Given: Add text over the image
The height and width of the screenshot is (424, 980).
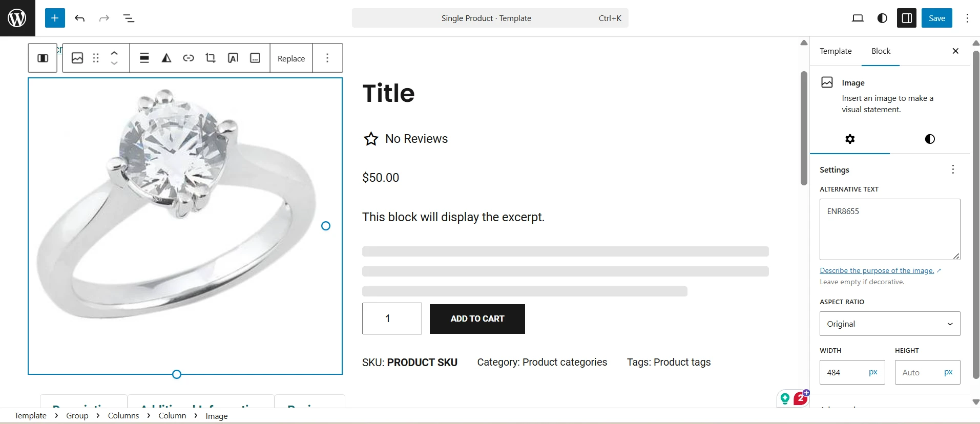Looking at the screenshot, I should [x=233, y=58].
